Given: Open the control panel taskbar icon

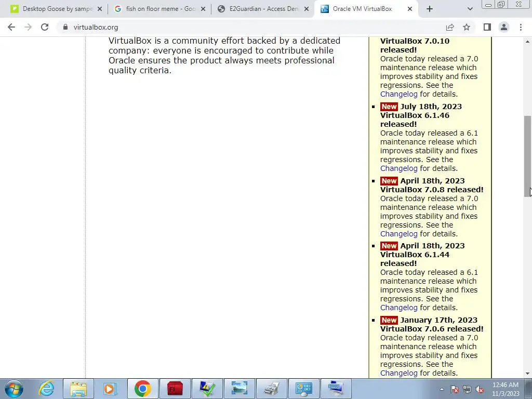Looking at the screenshot, I should click(303, 389).
